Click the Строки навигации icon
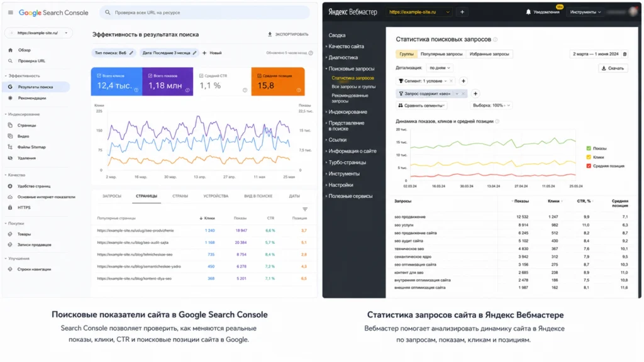644x362 pixels. pos(10,269)
